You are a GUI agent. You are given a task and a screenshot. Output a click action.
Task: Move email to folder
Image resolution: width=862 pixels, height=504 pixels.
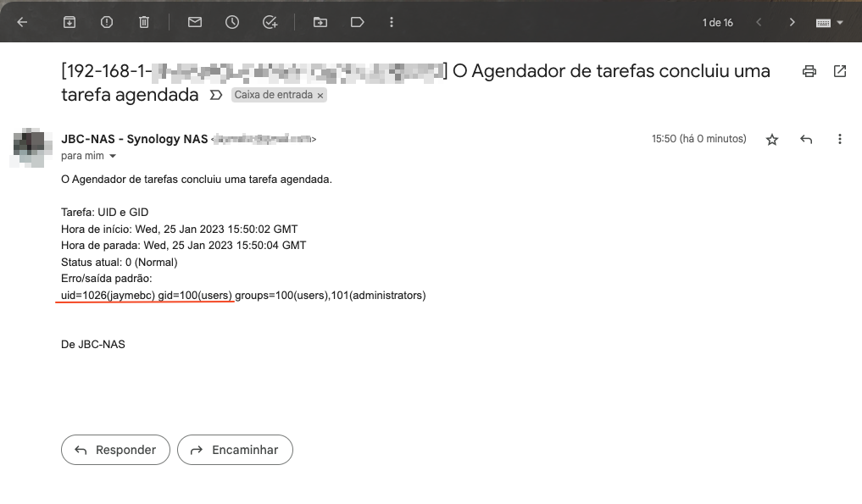tap(320, 22)
